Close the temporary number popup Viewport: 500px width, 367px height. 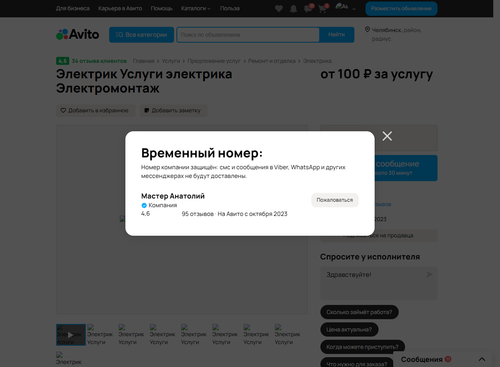[x=387, y=136]
